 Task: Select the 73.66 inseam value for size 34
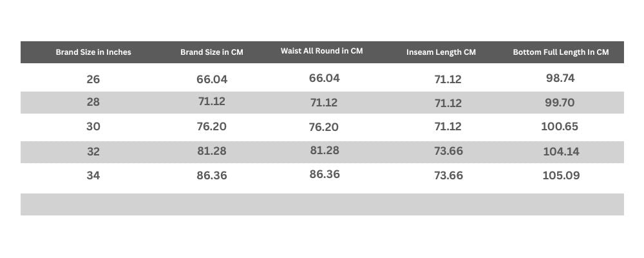(448, 175)
